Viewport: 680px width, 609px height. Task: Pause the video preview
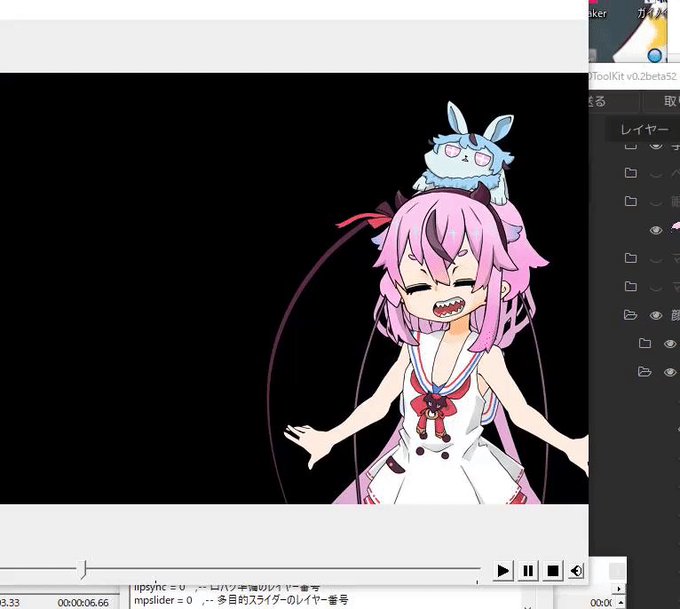528,570
